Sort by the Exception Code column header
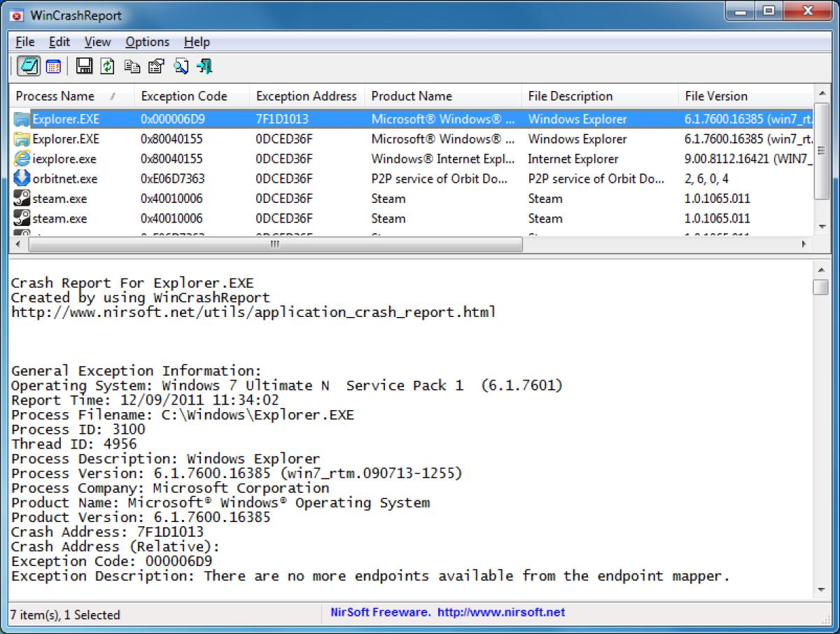The image size is (840, 634). [183, 96]
